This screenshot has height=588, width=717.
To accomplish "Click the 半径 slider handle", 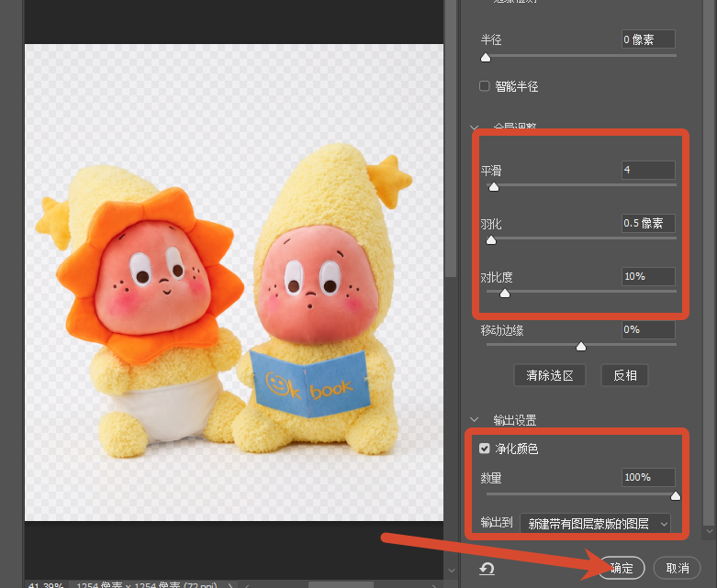I will (486, 58).
